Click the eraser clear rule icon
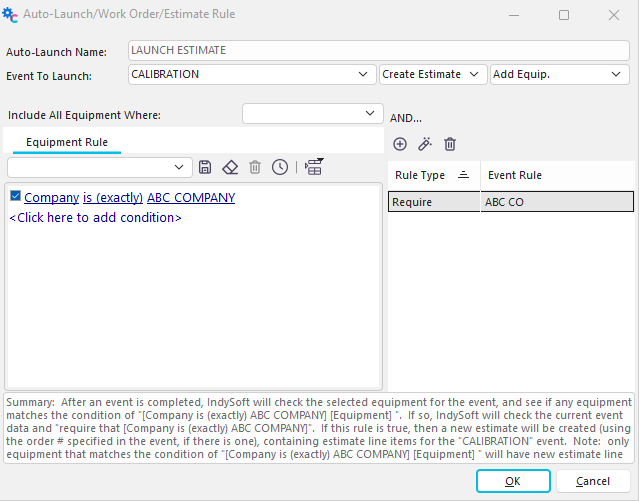This screenshot has height=501, width=639. (x=230, y=167)
